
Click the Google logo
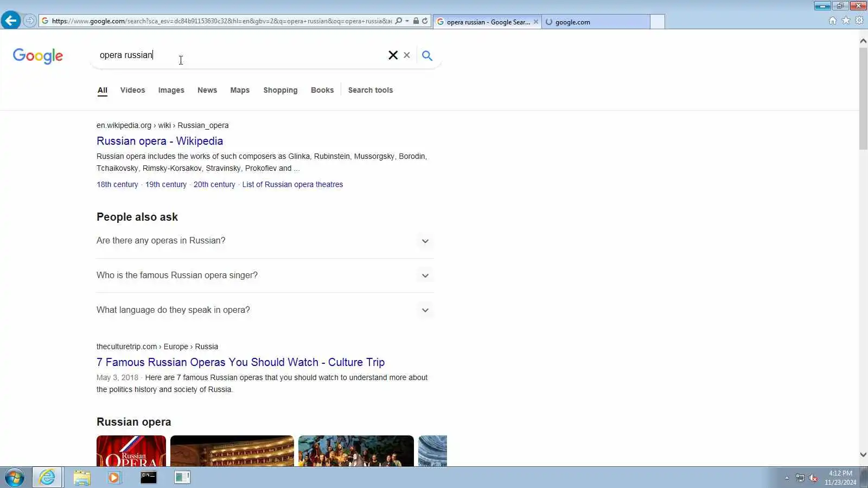[38, 56]
